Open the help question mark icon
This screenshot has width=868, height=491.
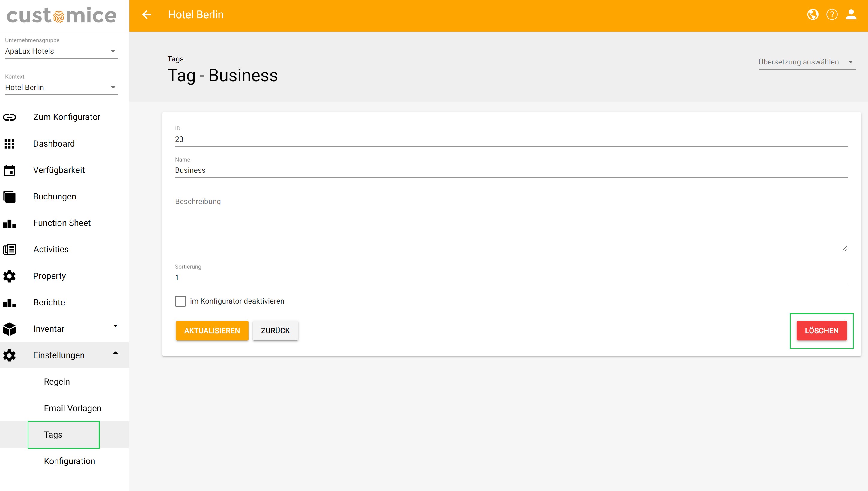tap(832, 15)
